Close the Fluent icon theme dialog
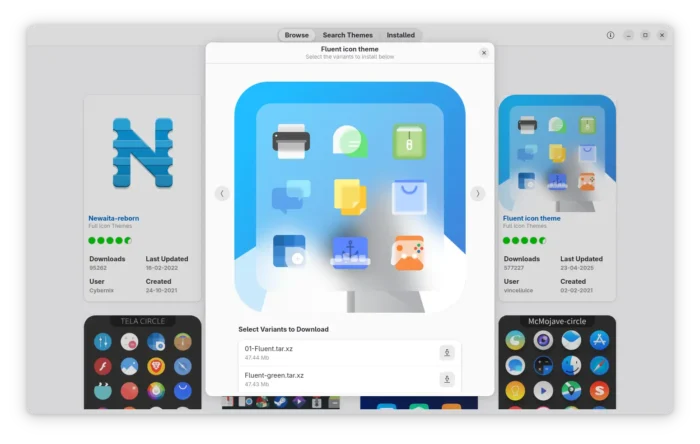Viewport: 700px width, 444px height. 483,53
